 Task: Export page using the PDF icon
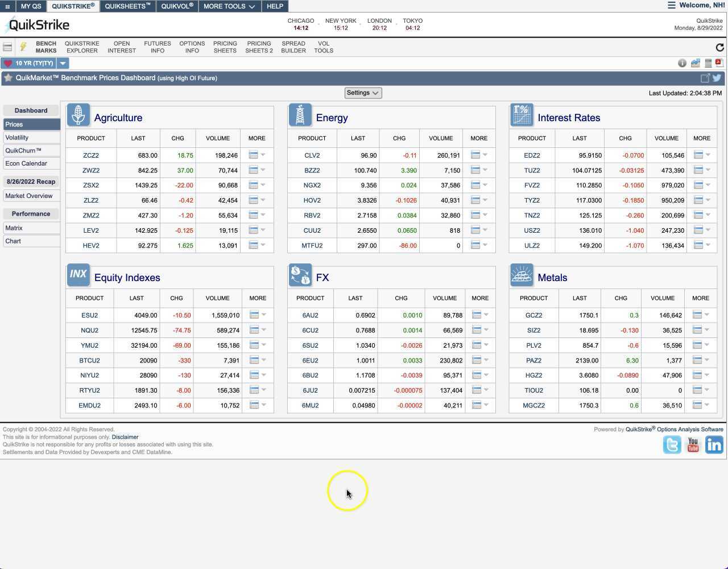719,63
